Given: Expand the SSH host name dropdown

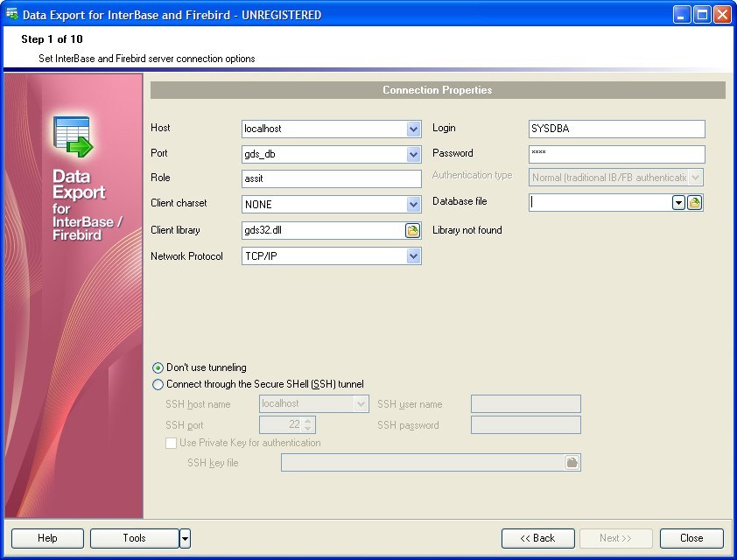Looking at the screenshot, I should point(361,404).
